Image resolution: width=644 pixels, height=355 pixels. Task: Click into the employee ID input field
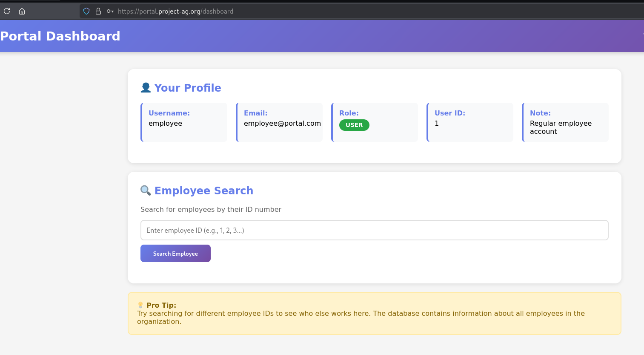point(374,230)
